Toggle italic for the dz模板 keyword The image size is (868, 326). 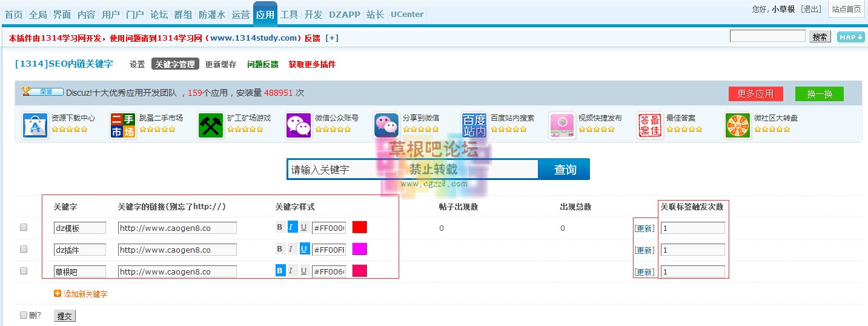click(x=292, y=227)
